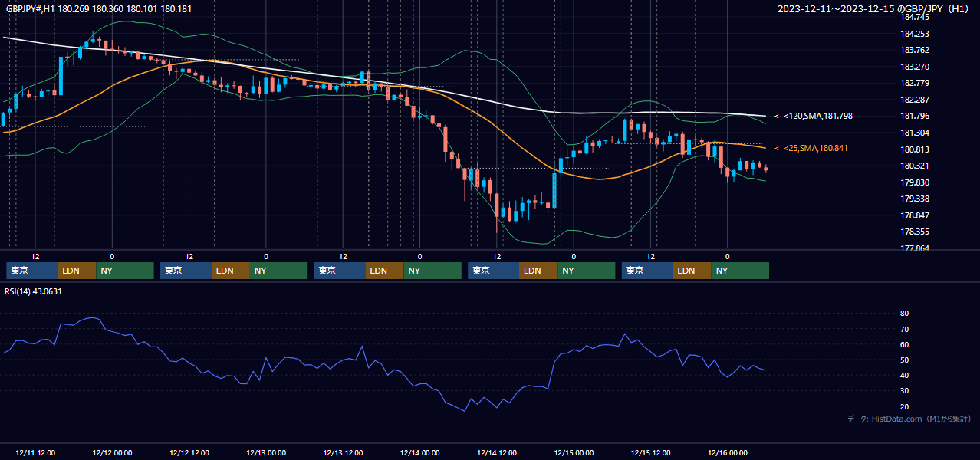This screenshot has width=980, height=460.
Task: Click price axis value 180.813
Action: pyautogui.click(x=915, y=149)
